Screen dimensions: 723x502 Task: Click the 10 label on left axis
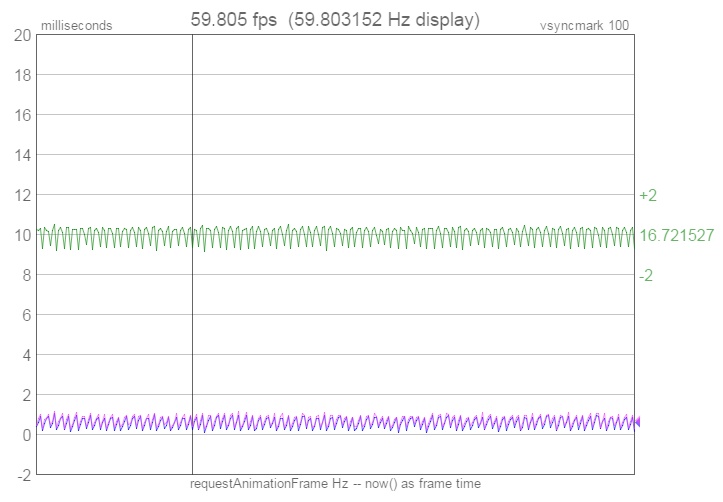click(20, 235)
